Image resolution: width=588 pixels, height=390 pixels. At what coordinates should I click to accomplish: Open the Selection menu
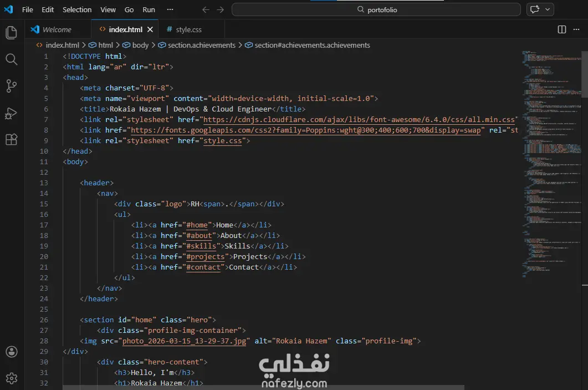pyautogui.click(x=77, y=10)
